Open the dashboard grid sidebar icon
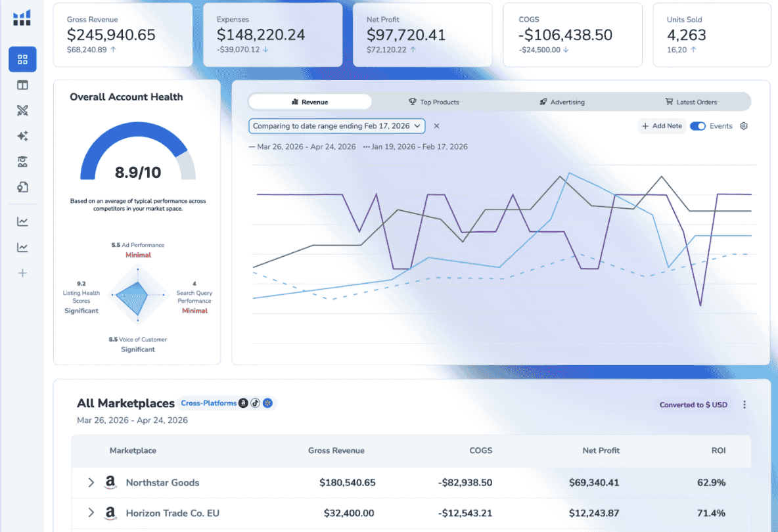The image size is (778, 532). [22, 60]
